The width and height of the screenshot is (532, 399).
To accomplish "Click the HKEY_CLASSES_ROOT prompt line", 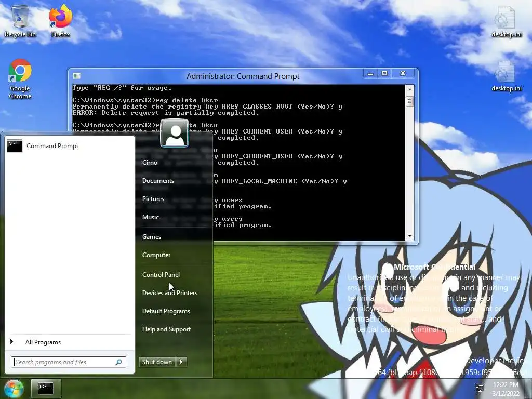I will point(208,107).
